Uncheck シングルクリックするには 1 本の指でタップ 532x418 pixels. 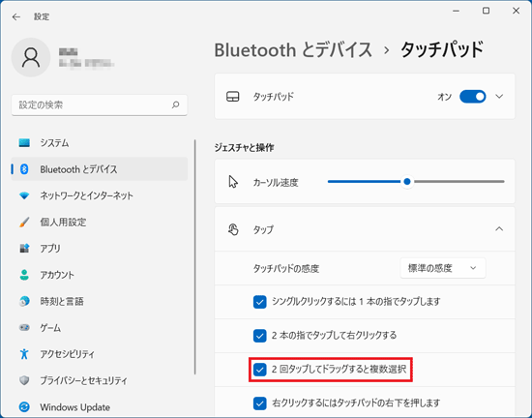[x=260, y=302]
